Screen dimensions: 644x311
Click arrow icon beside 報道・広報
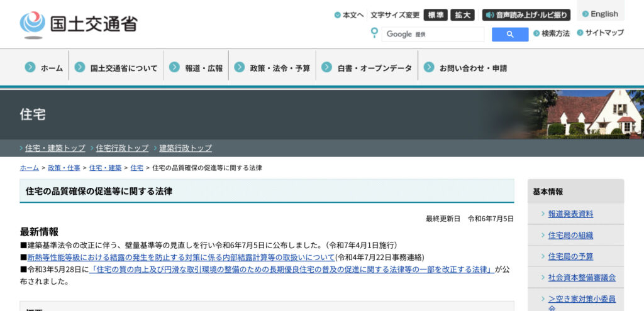[x=175, y=67]
